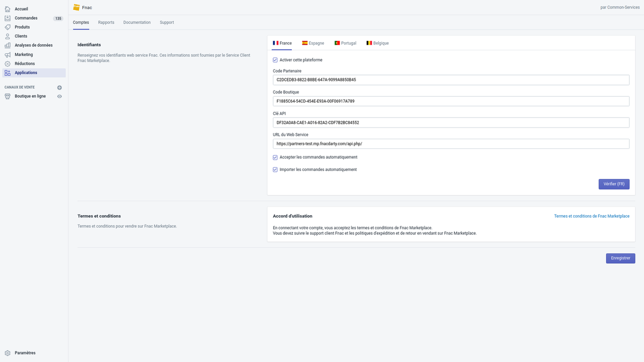Select the France platform tab

coord(282,43)
